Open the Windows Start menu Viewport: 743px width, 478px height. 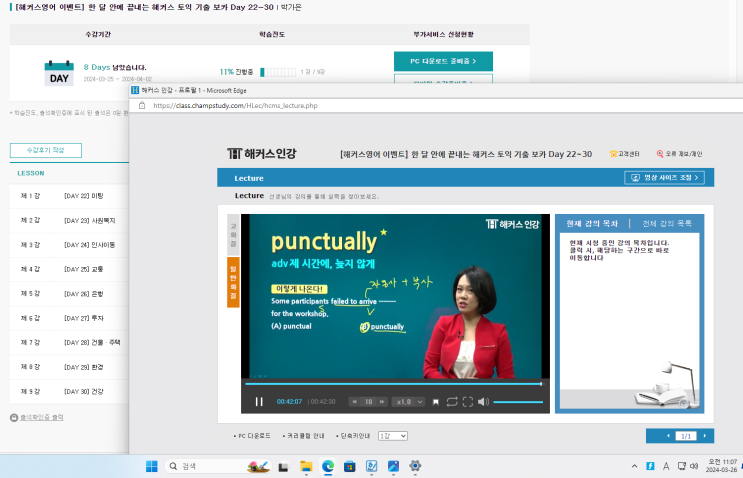pos(152,466)
